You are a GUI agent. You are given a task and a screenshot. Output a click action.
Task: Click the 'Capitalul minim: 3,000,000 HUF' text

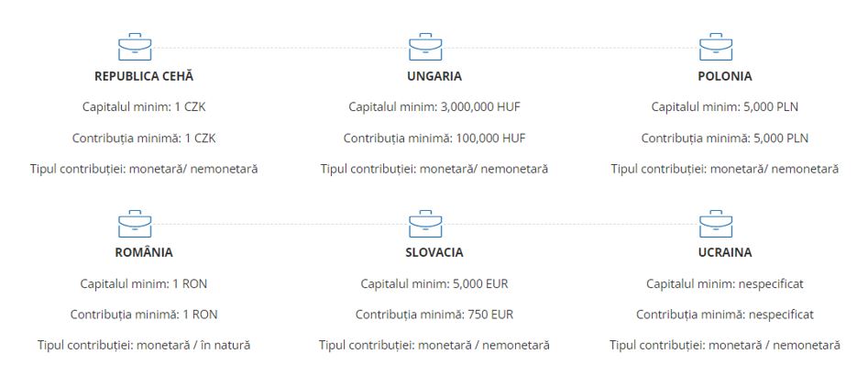(434, 107)
